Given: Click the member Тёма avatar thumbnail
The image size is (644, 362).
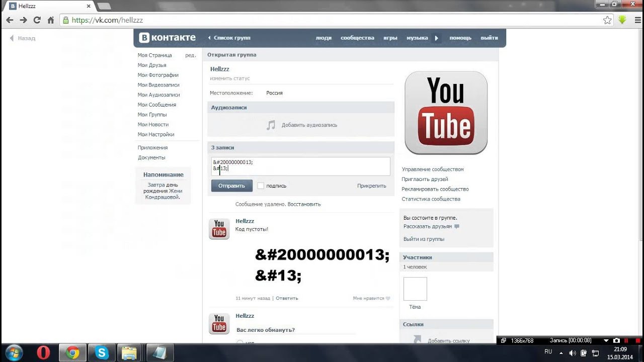Looking at the screenshot, I should (415, 289).
